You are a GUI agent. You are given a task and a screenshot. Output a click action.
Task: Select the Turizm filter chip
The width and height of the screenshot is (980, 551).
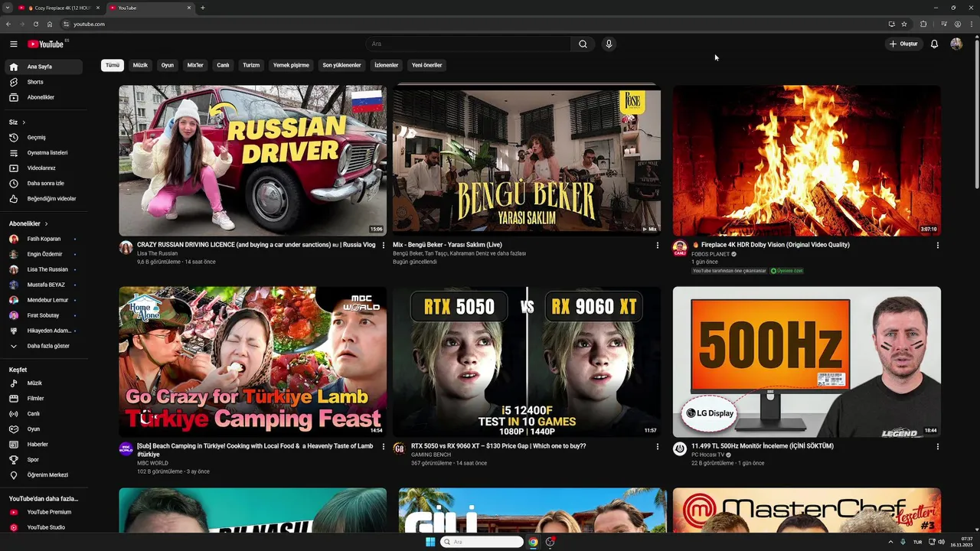251,65
